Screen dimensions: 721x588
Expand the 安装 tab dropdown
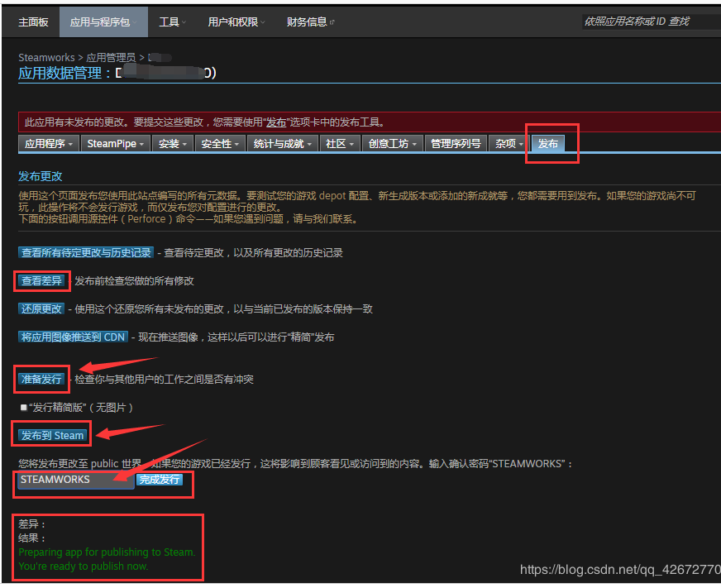pyautogui.click(x=173, y=144)
